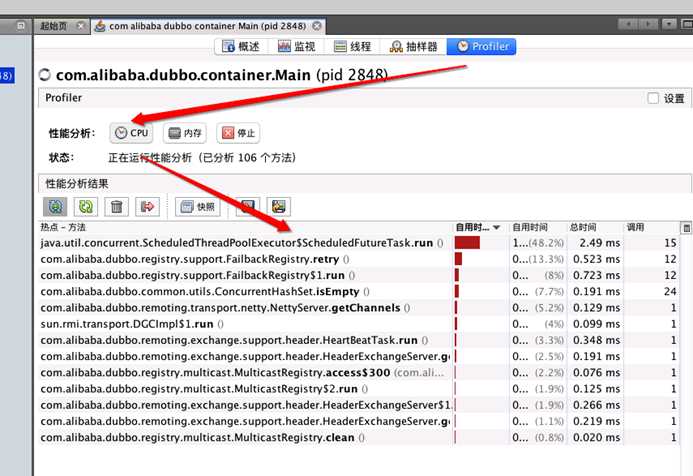693x476 pixels.
Task: Select row ScheduledThreadPoolExecutor$ScheduledFutureTask.run
Action: (358, 243)
